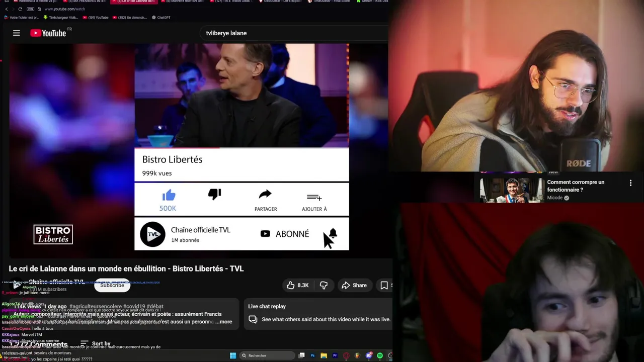Expand the description with '...more'

point(224,322)
